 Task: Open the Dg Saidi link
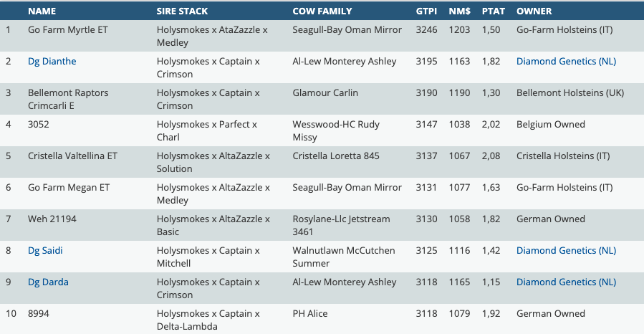(45, 251)
